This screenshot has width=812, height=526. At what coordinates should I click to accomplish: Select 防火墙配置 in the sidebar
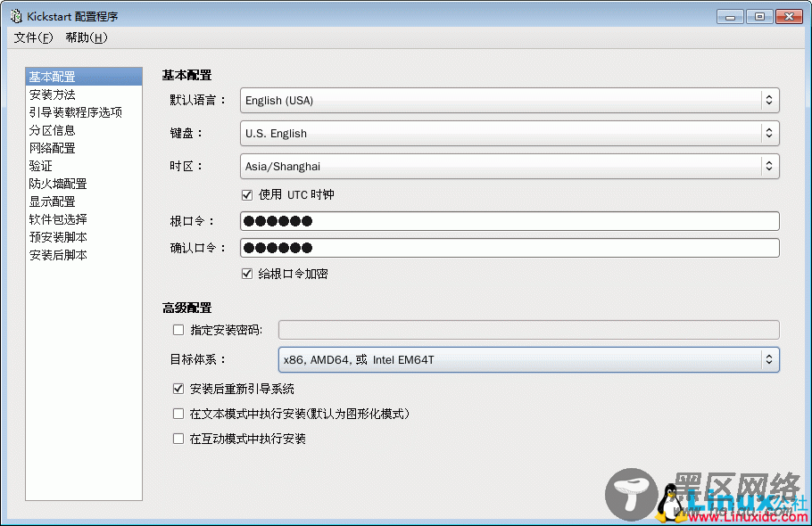pyautogui.click(x=84, y=184)
